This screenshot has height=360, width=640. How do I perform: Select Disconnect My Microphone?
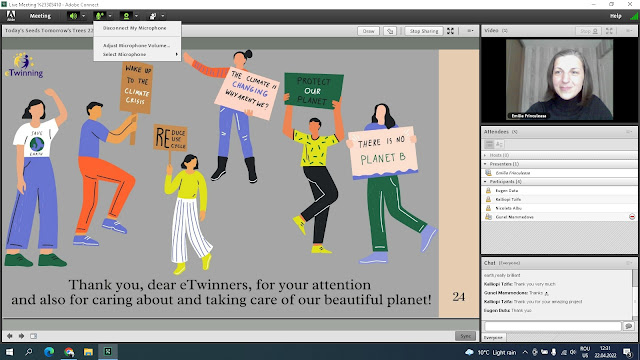[135, 28]
